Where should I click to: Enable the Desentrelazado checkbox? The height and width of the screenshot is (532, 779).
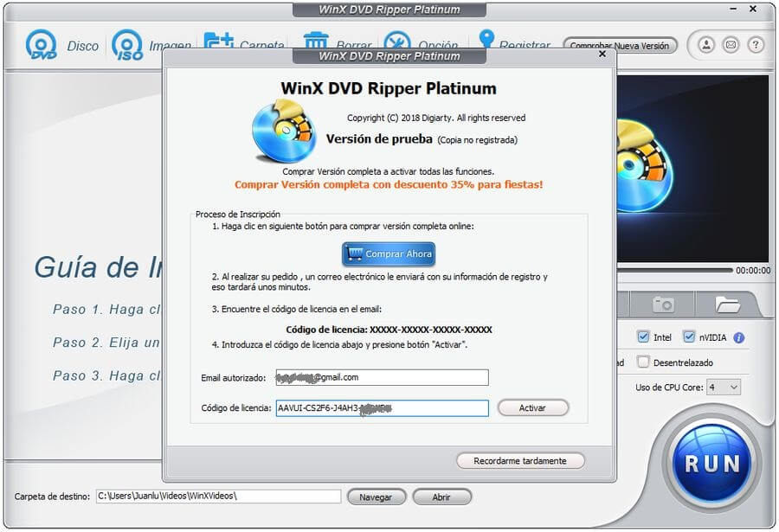pyautogui.click(x=643, y=362)
